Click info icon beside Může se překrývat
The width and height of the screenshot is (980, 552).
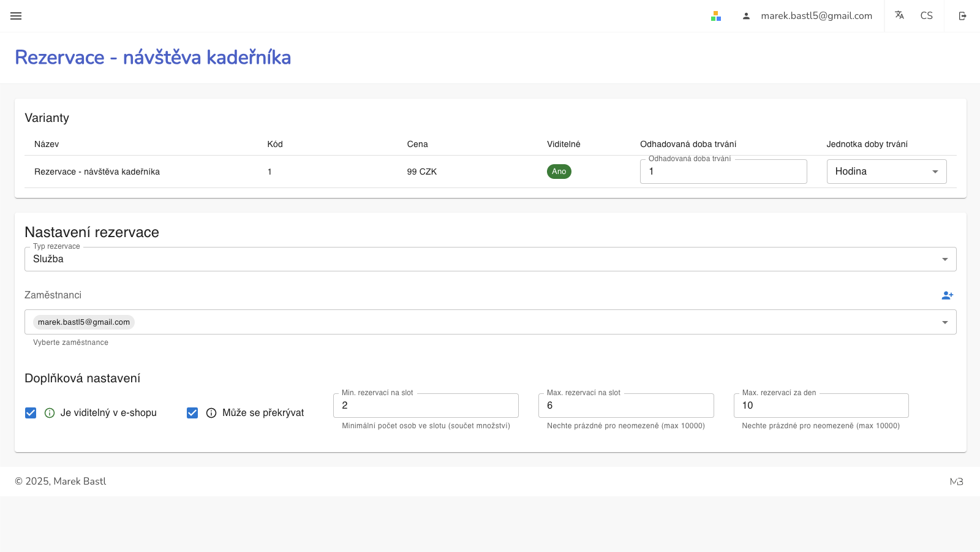[211, 413]
